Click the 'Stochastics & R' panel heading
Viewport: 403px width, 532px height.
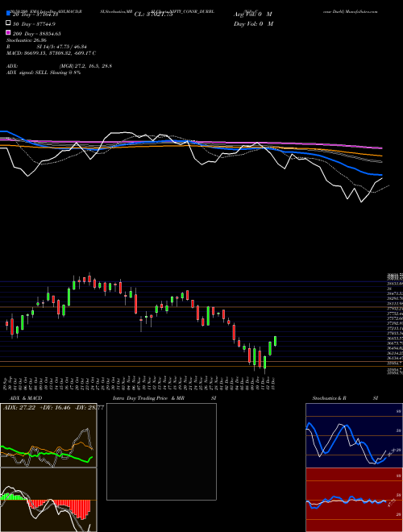(329, 398)
